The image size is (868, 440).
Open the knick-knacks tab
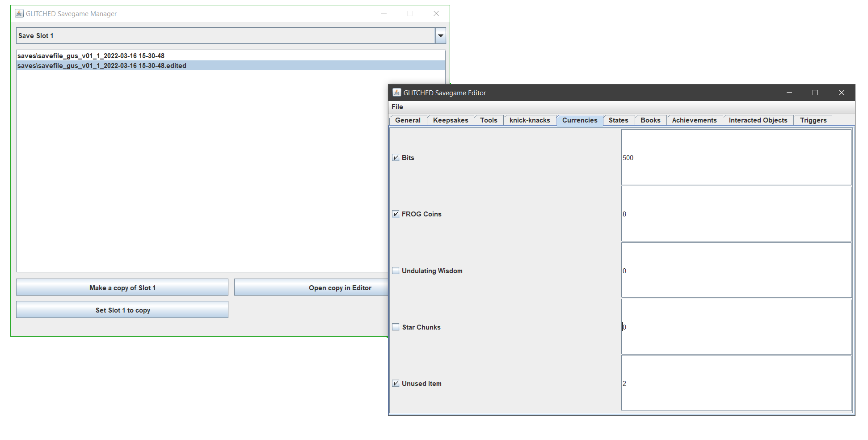coord(529,120)
